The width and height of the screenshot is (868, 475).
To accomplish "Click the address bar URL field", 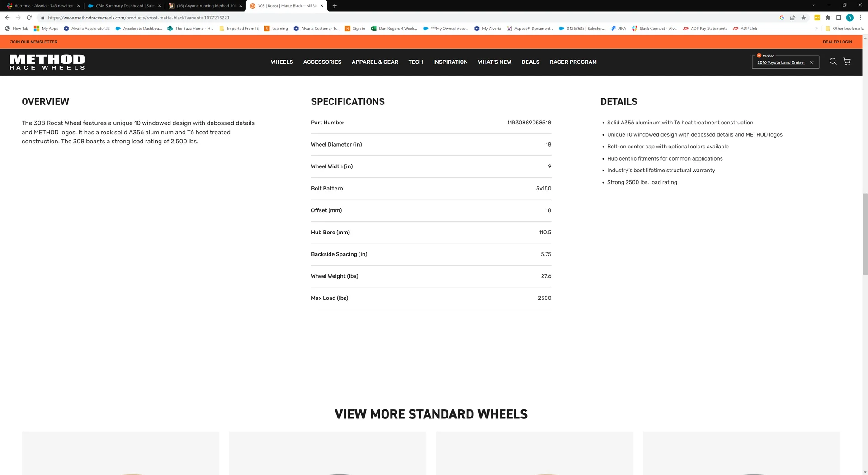I will click(x=407, y=18).
